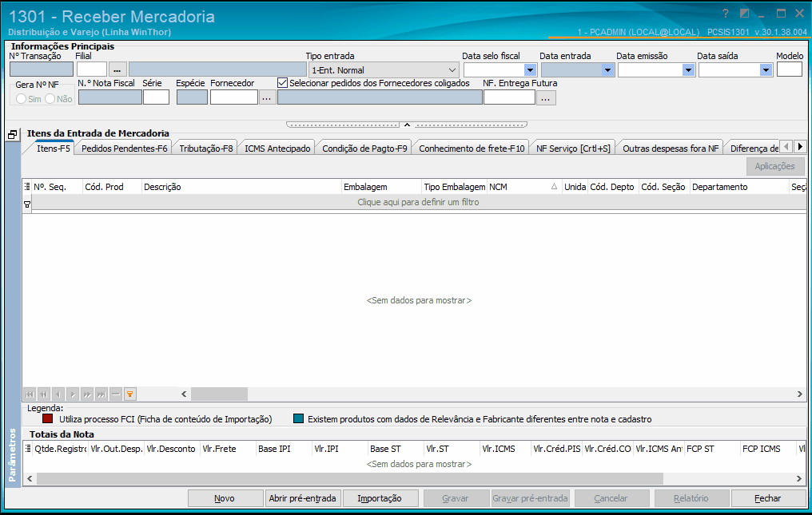Click the orange filter navigator button
Viewport: 812px width, 515px height.
[130, 394]
